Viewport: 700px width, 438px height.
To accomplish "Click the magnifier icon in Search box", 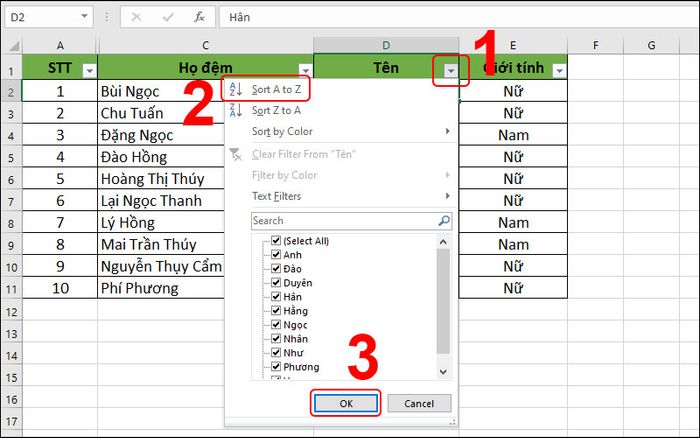I will 444,221.
